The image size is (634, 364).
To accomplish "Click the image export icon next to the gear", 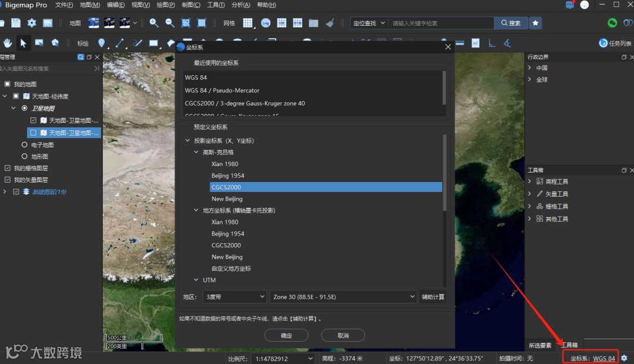I will pos(48,23).
